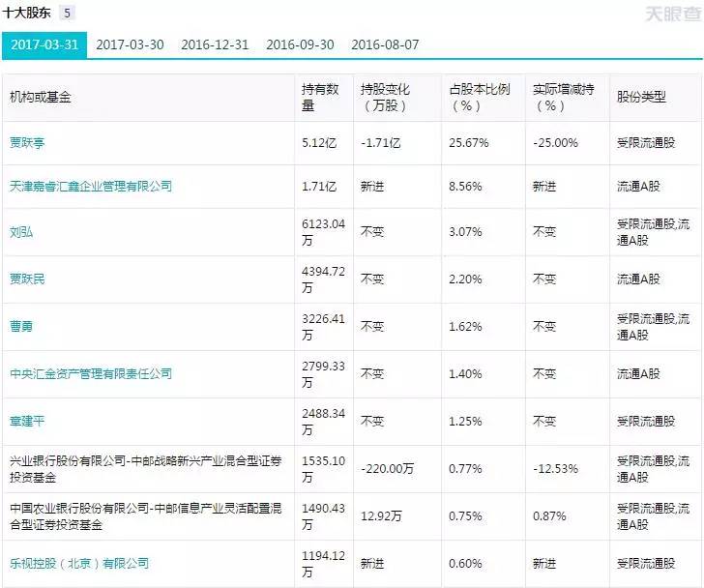Open shareholder link 章建平
The height and width of the screenshot is (588, 704).
[x=27, y=421]
